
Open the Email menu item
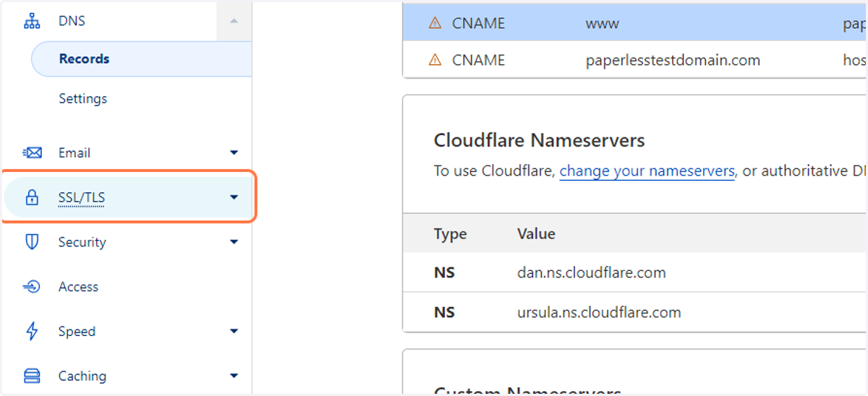pos(75,152)
